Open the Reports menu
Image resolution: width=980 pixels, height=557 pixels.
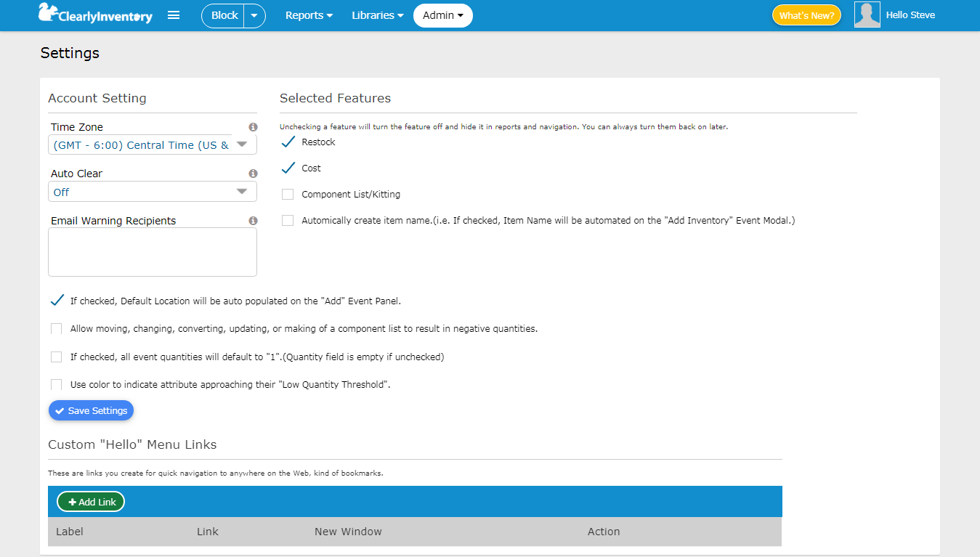[x=309, y=15]
